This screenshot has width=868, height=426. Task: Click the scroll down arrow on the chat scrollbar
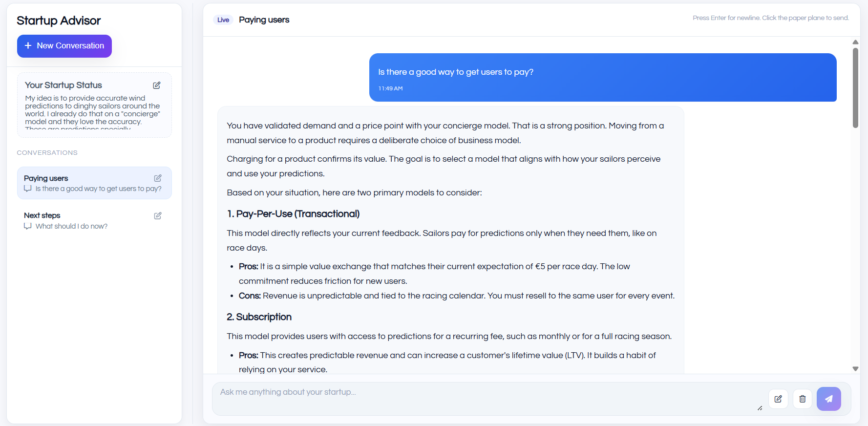tap(855, 368)
